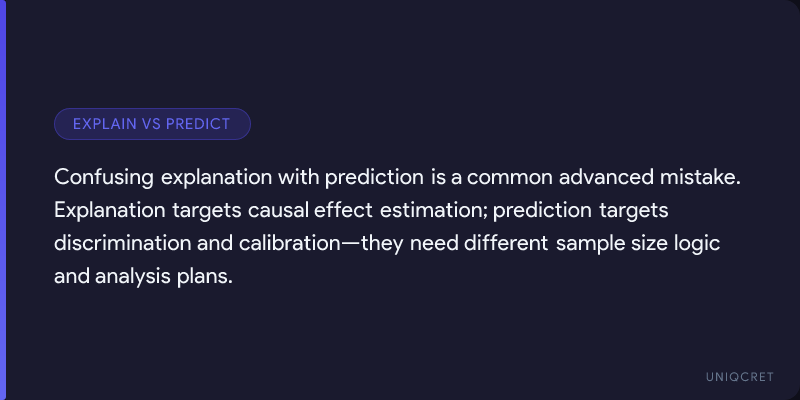Click the purple accent bar on the card edge

tap(3, 200)
